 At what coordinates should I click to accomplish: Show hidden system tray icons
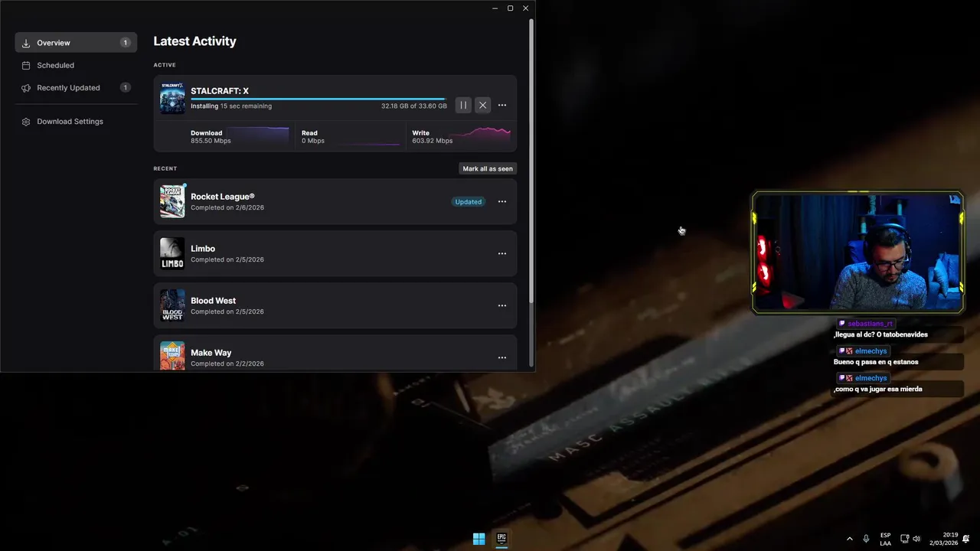click(849, 539)
